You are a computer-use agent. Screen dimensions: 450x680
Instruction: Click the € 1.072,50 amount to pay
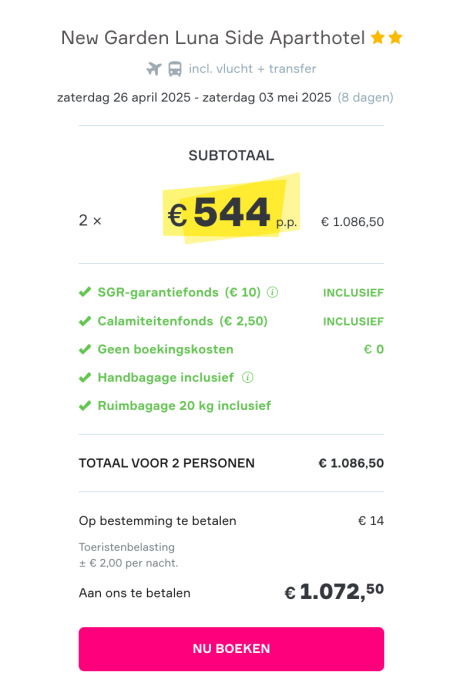pos(334,592)
